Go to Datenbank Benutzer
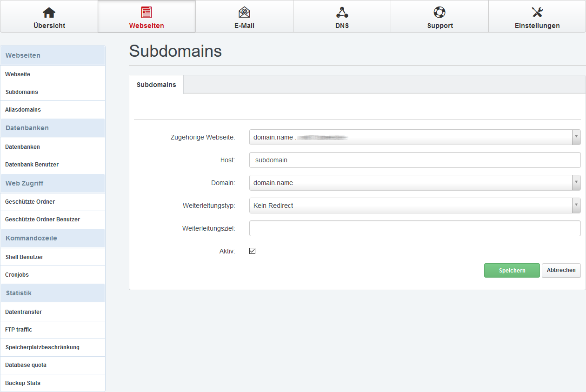 (32, 165)
